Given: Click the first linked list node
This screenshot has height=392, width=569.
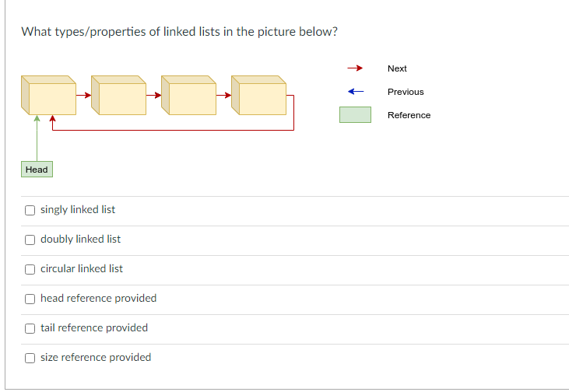Looking at the screenshot, I should 48,96.
